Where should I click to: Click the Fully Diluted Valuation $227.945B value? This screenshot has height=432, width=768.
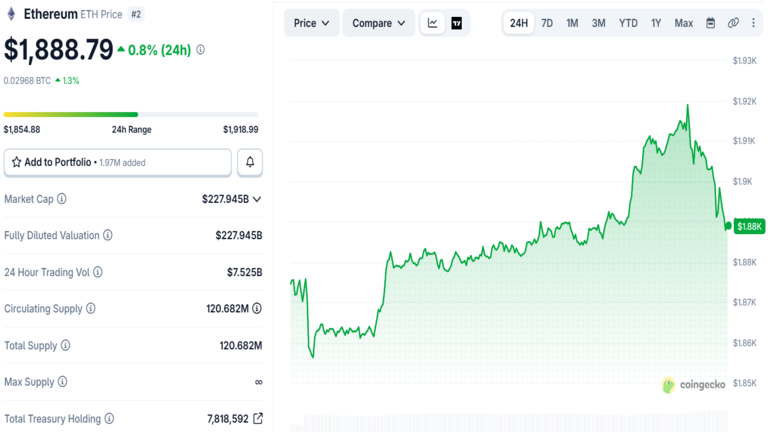tap(239, 236)
